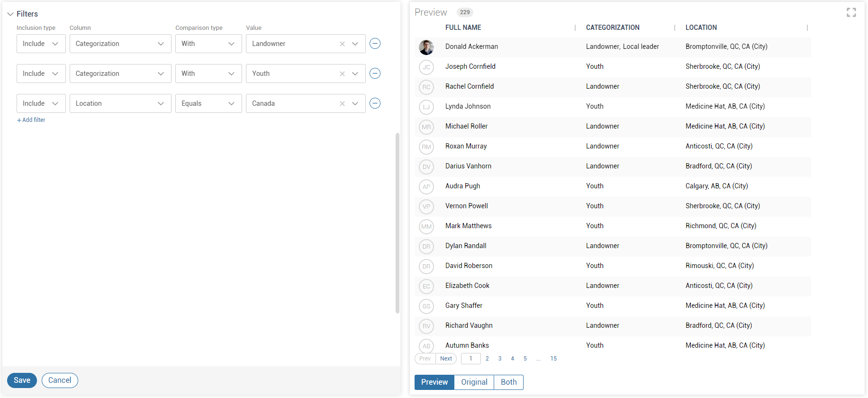Select the Donald Ackerman name cell

[x=471, y=46]
